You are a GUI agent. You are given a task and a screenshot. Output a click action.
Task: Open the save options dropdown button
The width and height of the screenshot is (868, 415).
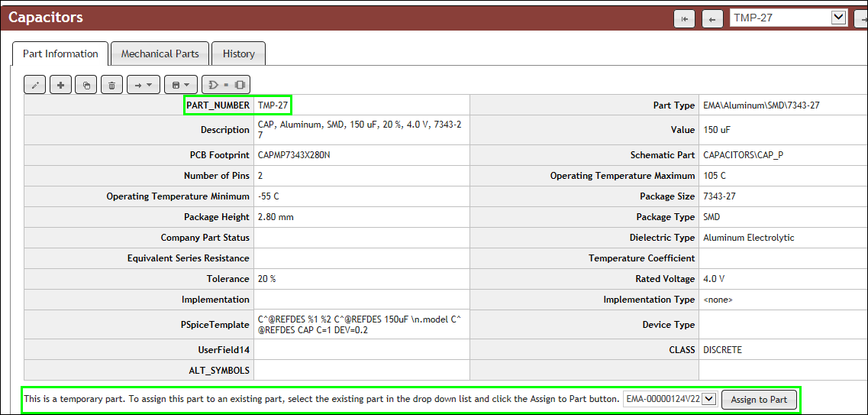pos(181,85)
